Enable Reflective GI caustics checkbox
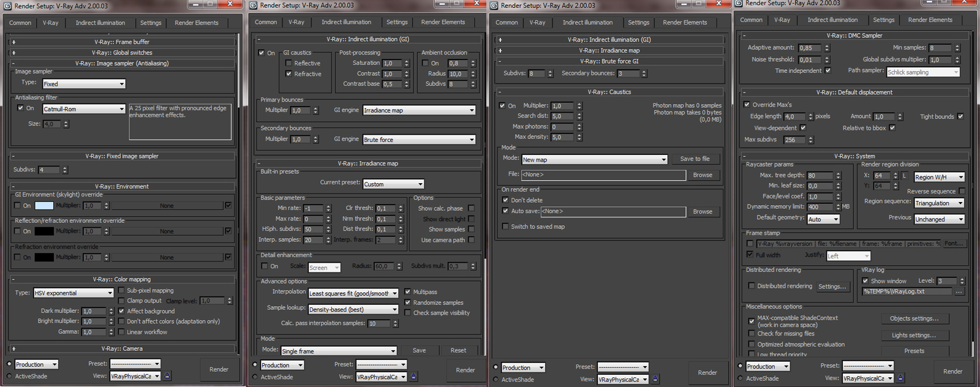The height and width of the screenshot is (387, 980). click(288, 63)
